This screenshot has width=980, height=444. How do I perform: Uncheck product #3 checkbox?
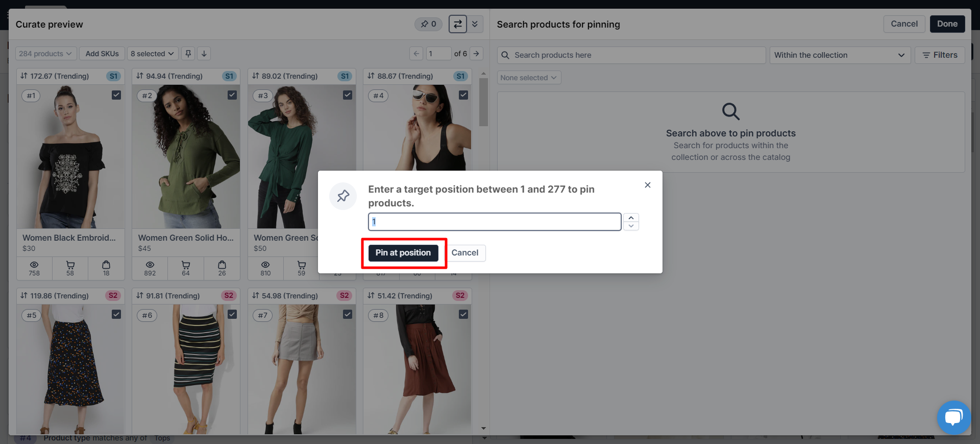(x=348, y=95)
